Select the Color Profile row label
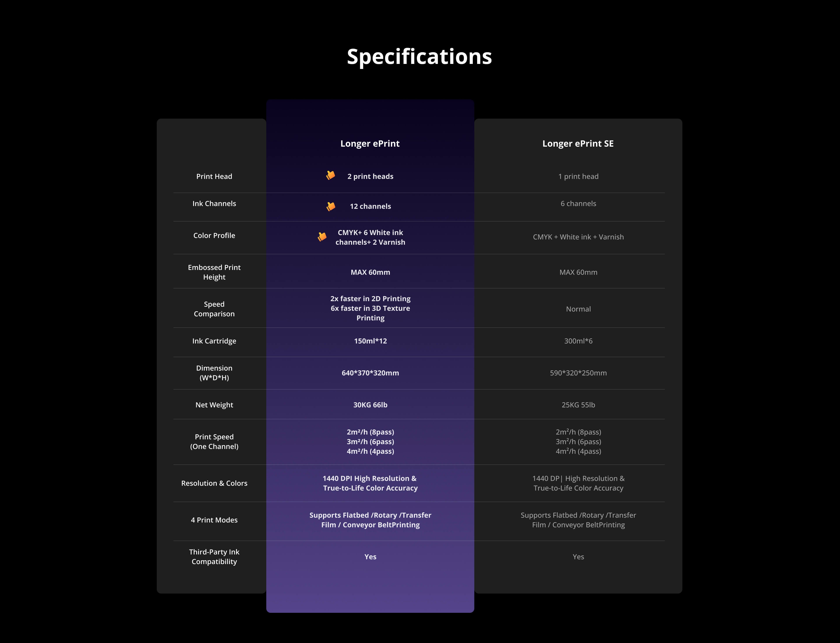This screenshot has height=643, width=840. (x=214, y=235)
